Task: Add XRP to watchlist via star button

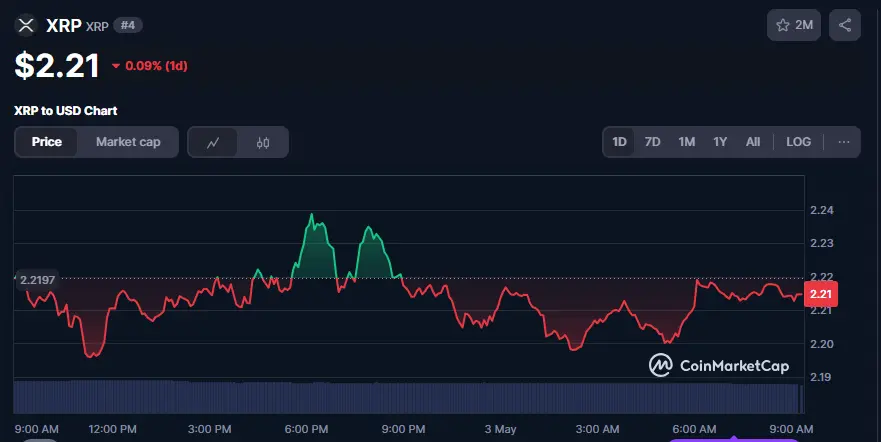Action: tap(794, 25)
